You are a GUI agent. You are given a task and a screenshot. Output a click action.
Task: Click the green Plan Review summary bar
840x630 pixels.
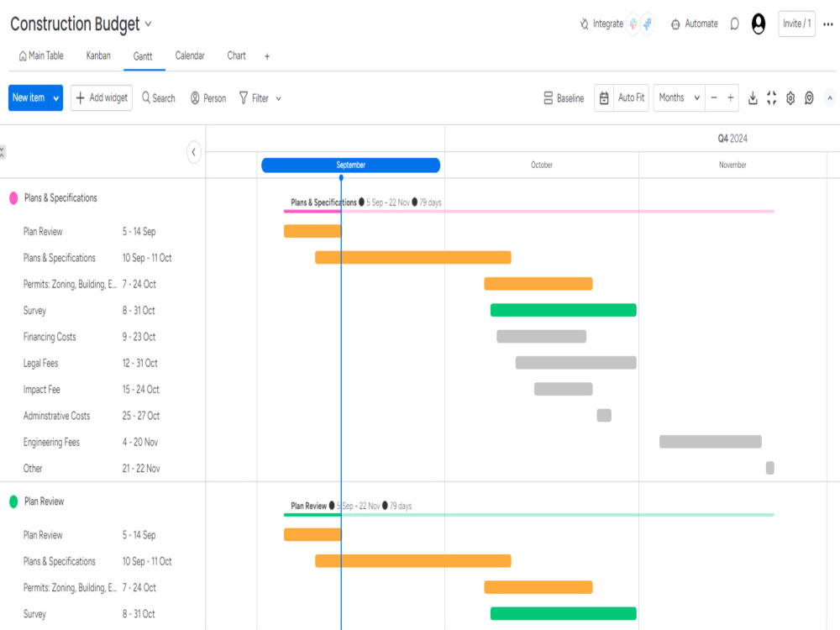(528, 515)
